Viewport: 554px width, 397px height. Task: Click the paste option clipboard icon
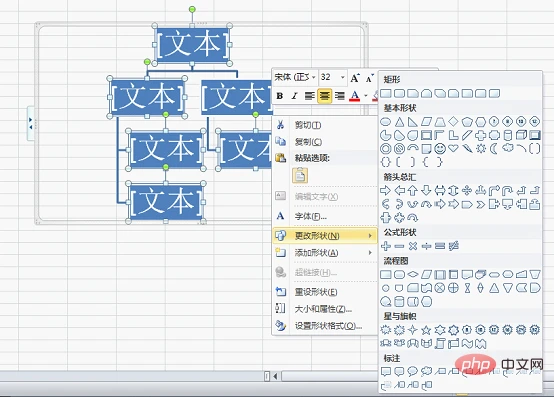pos(300,176)
